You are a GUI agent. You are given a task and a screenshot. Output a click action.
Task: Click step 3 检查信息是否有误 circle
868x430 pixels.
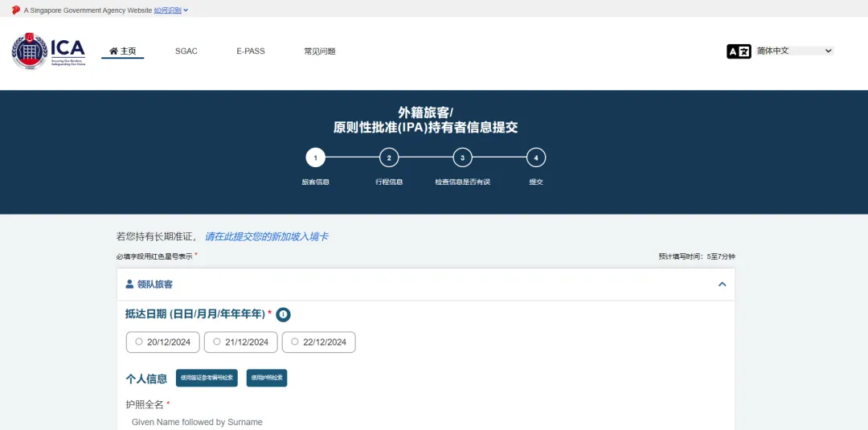click(463, 158)
